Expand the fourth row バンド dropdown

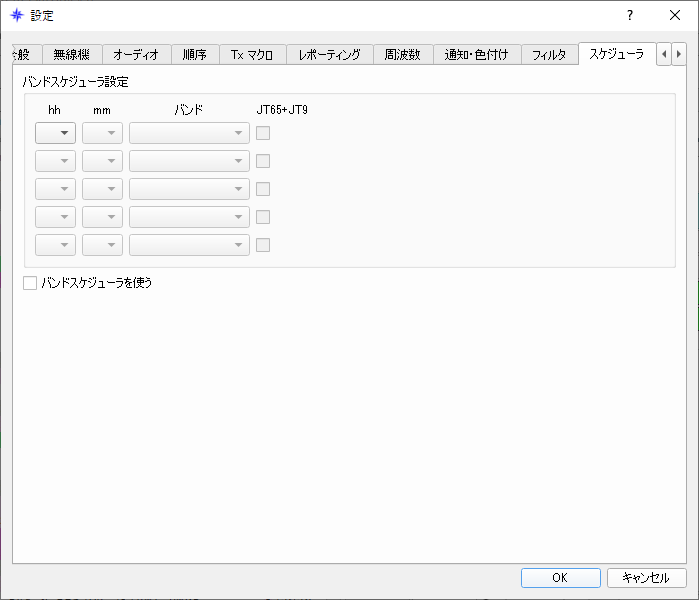point(189,217)
